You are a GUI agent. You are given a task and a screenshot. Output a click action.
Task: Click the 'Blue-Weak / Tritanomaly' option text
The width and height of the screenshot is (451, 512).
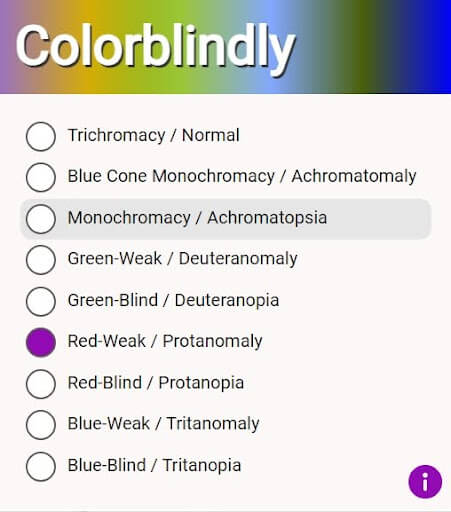pyautogui.click(x=163, y=424)
